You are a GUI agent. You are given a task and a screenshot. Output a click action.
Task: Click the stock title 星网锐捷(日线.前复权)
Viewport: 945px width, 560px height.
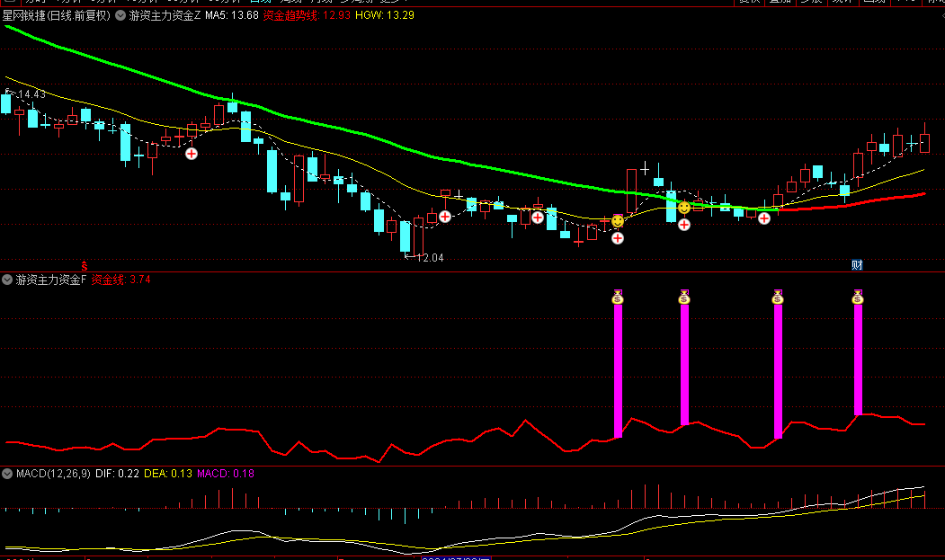(57, 15)
